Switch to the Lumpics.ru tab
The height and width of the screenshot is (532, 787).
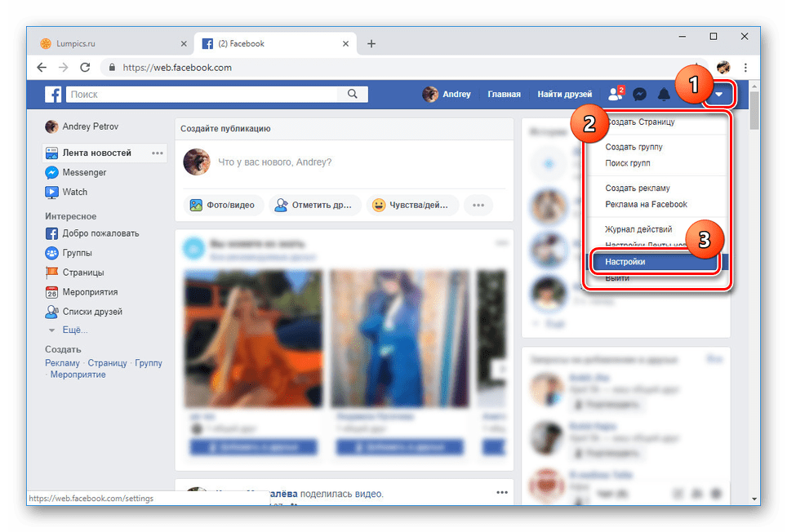point(111,43)
